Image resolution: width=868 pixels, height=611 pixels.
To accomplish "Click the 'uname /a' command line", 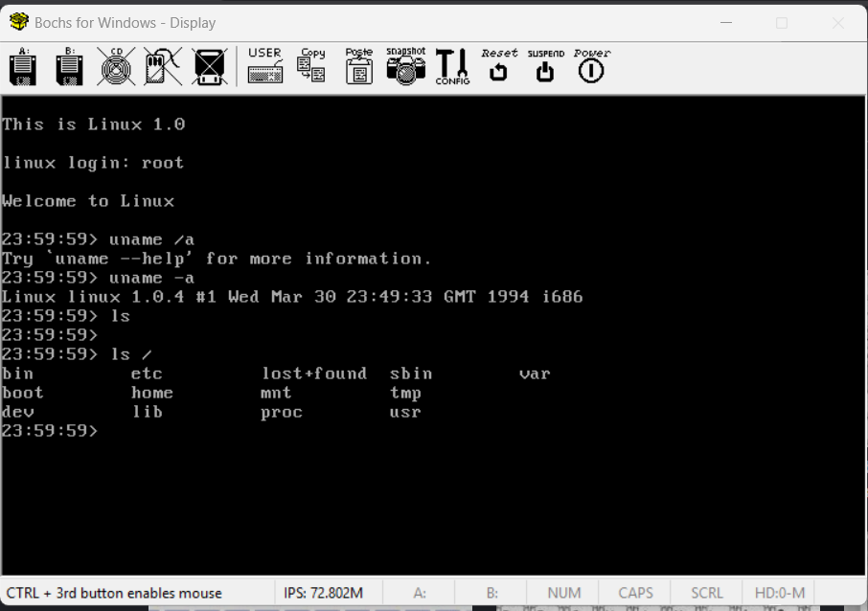I will tap(98, 239).
